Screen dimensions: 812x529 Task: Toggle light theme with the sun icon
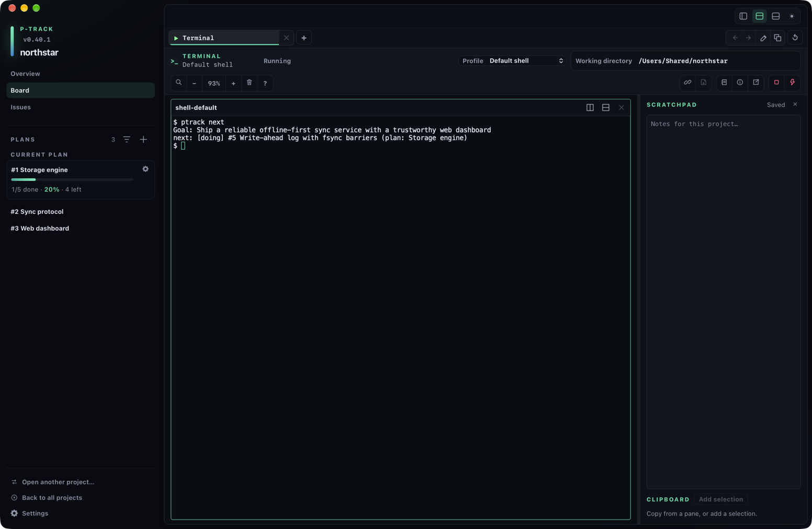point(792,16)
